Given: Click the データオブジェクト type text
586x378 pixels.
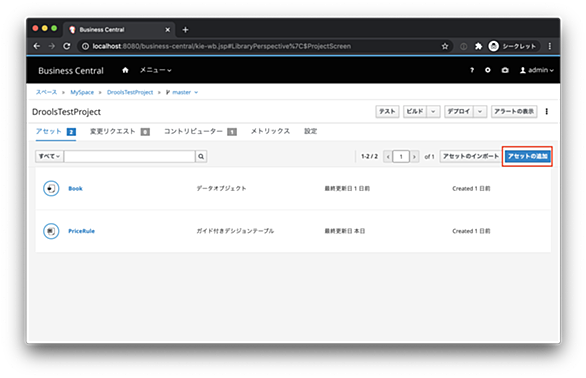Looking at the screenshot, I should 221,188.
